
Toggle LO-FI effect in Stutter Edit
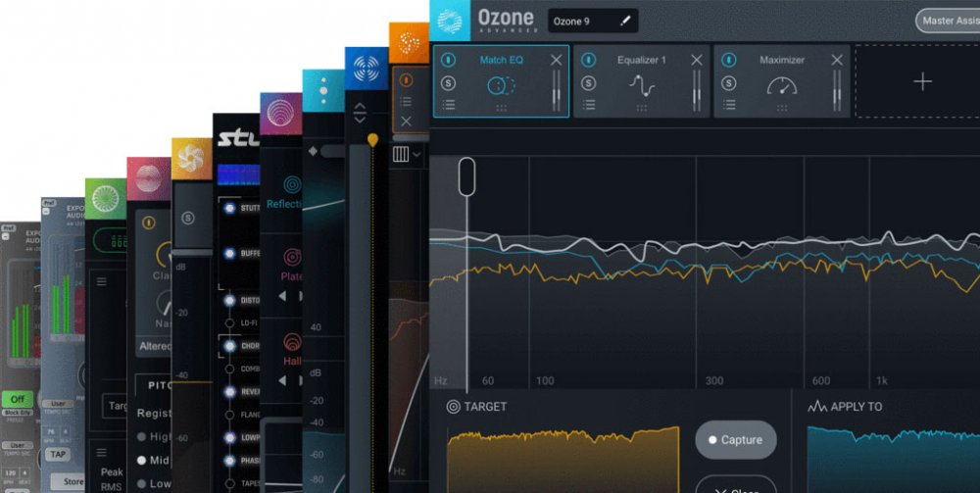[x=229, y=323]
